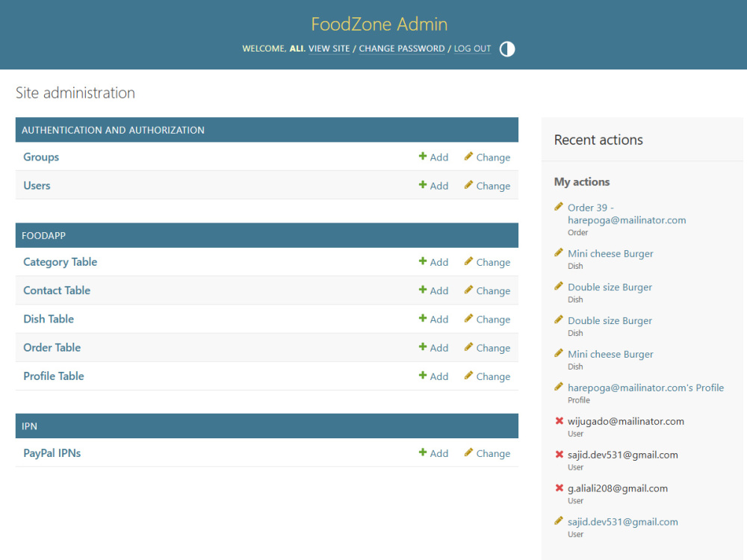
Task: Click the plus icon for Profile Table
Action: pyautogui.click(x=423, y=376)
